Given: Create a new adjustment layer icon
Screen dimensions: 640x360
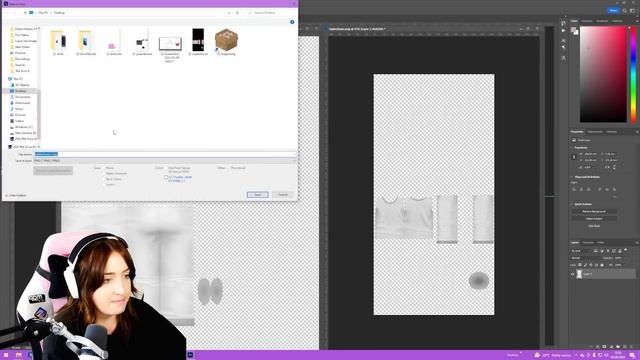Looking at the screenshot, I should [611, 347].
